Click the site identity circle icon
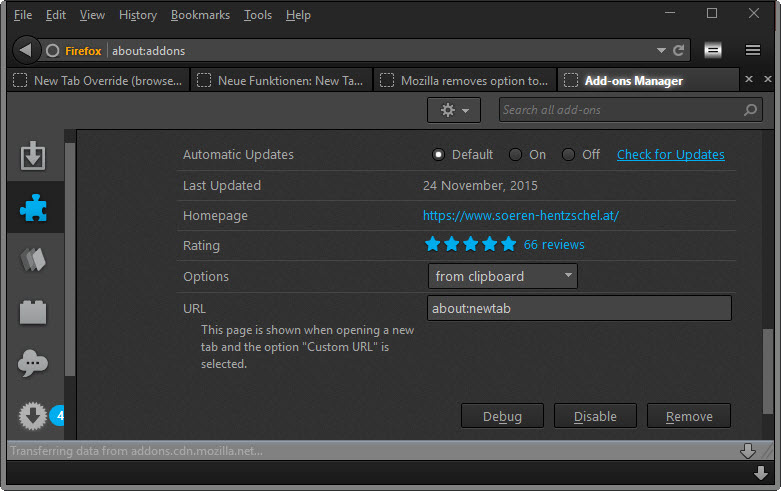781x491 pixels. (52, 51)
